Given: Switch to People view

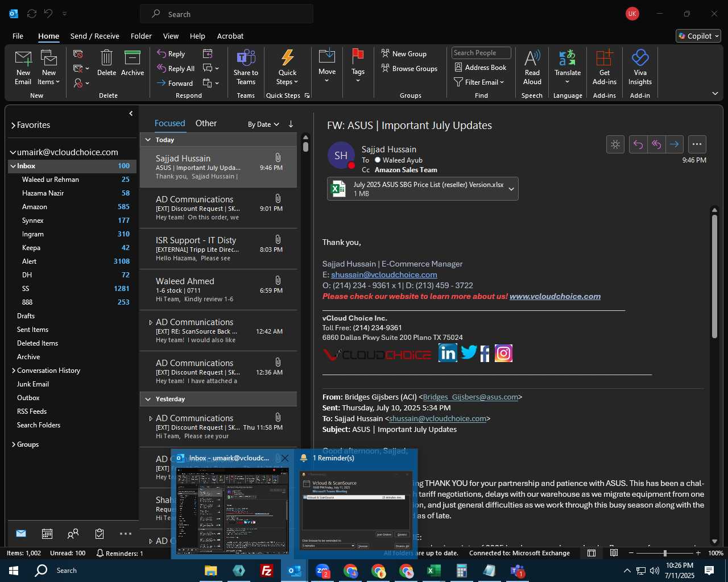Looking at the screenshot, I should (x=73, y=534).
